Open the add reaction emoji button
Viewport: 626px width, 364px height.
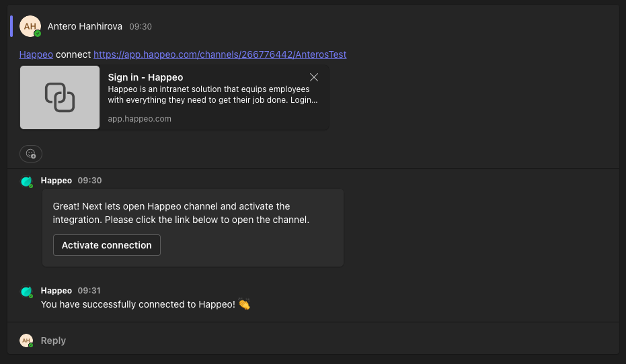(31, 154)
